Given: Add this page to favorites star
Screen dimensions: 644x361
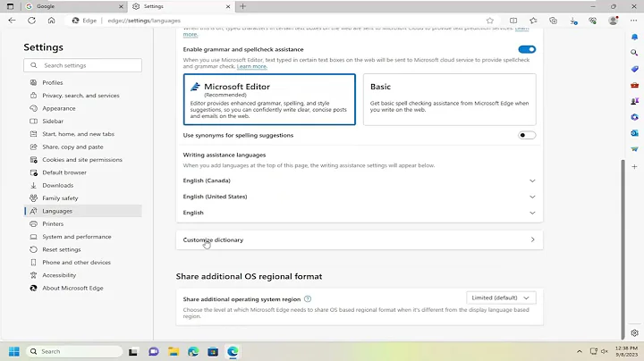Looking at the screenshot, I should tap(489, 21).
